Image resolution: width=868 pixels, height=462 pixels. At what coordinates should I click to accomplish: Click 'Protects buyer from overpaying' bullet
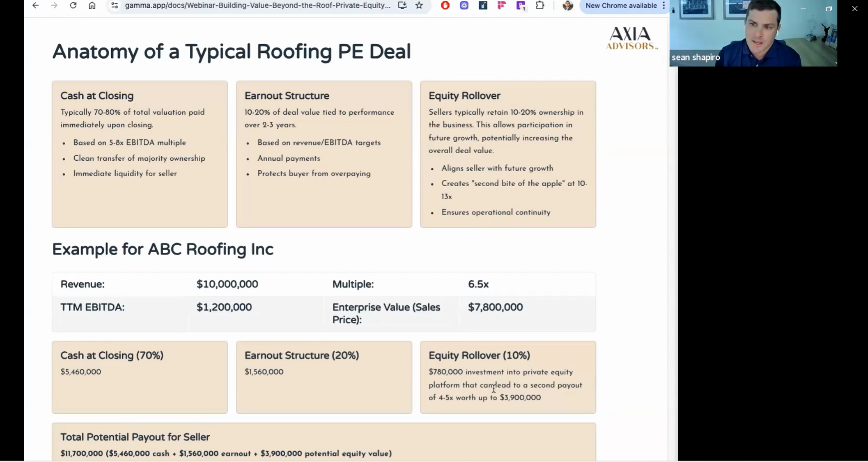[x=314, y=173]
